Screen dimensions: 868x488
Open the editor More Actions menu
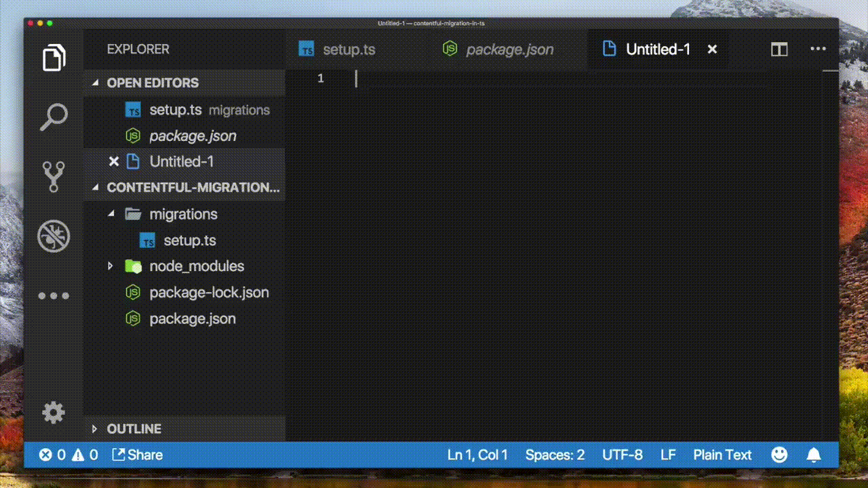[818, 49]
